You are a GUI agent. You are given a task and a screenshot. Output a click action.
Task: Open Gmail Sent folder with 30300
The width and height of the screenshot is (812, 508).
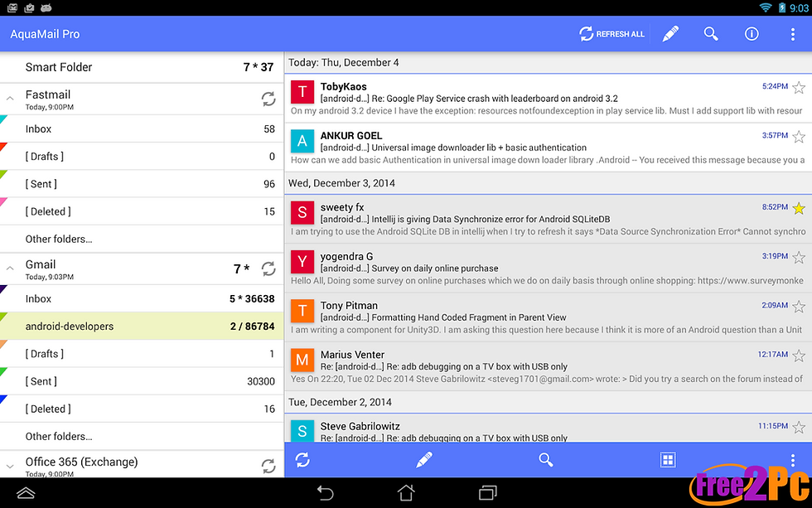[142, 381]
